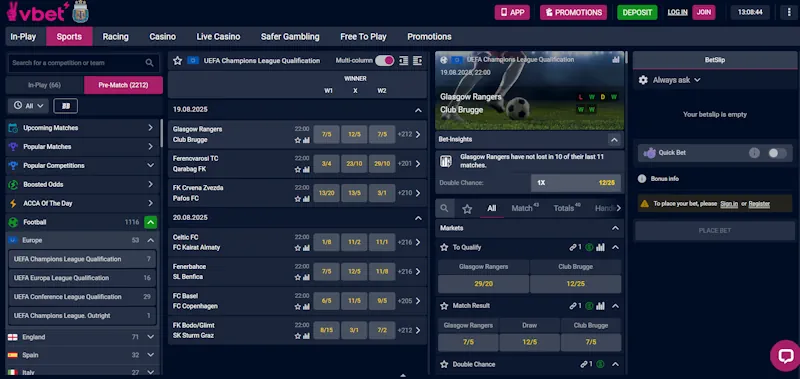The width and height of the screenshot is (800, 379).
Task: Favorite FK Bodo/Glimt match star
Action: (x=298, y=336)
